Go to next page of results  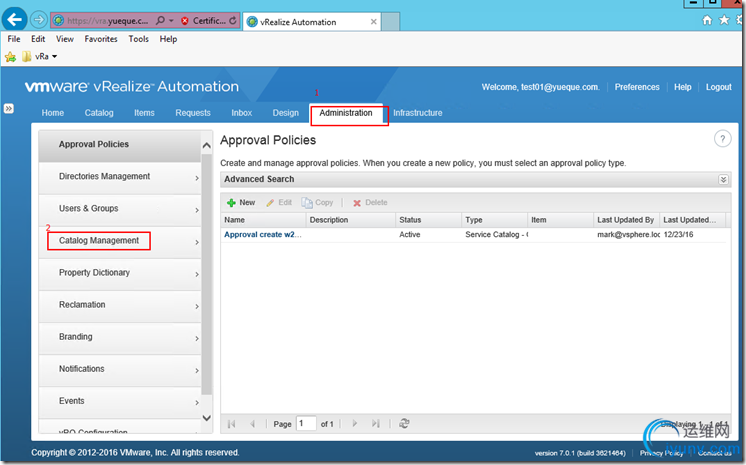354,424
